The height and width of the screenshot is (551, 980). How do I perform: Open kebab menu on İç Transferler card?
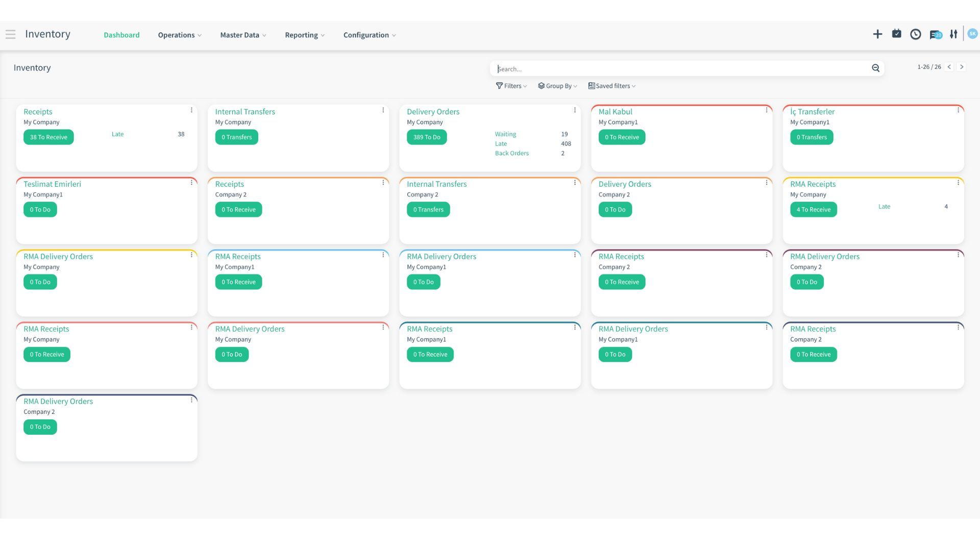[x=958, y=110]
